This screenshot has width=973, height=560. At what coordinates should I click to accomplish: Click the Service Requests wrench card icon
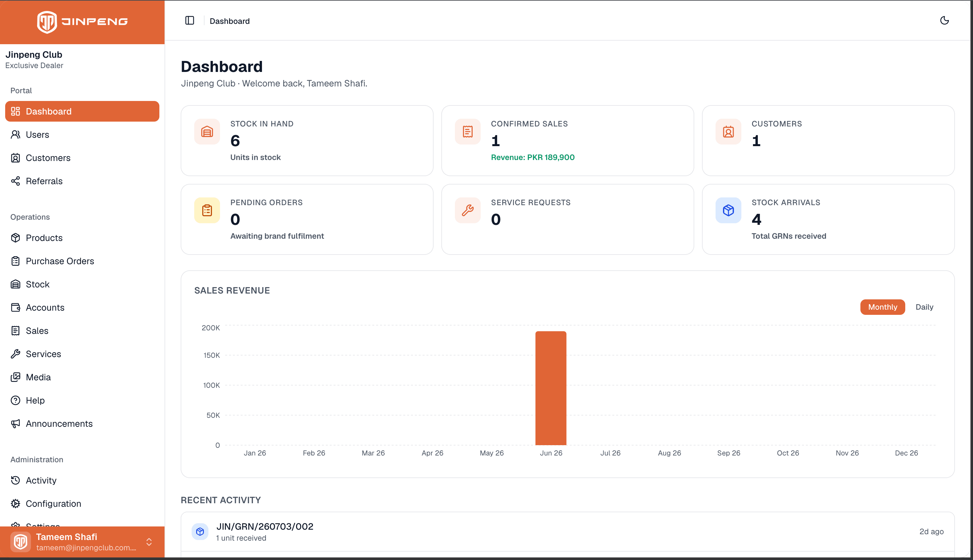pos(468,210)
